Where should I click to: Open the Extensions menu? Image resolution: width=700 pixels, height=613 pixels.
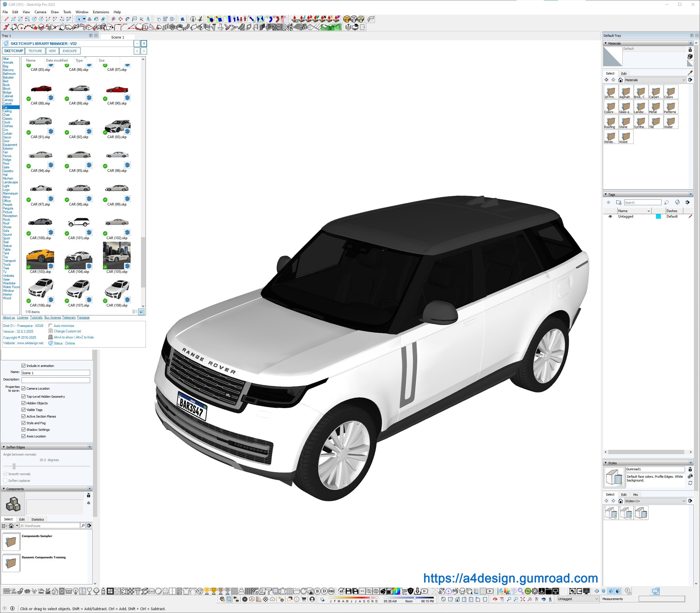100,12
